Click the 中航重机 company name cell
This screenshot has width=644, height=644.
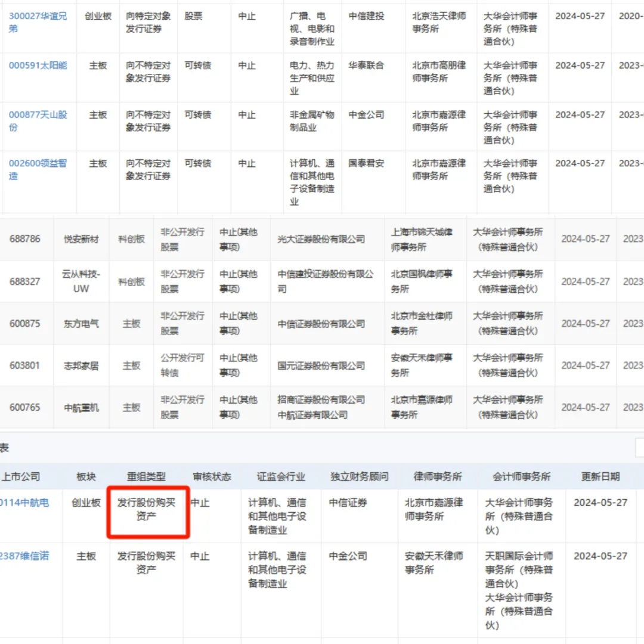[x=81, y=407]
